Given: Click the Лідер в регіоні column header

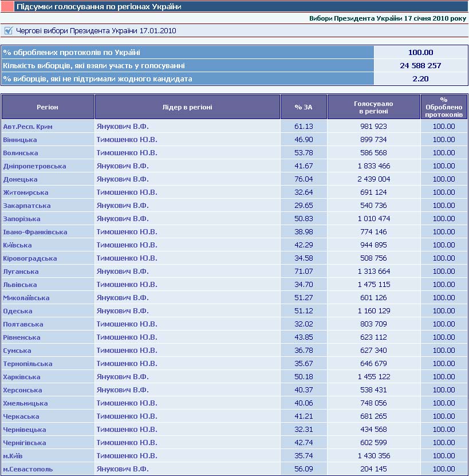Looking at the screenshot, I should [x=187, y=107].
